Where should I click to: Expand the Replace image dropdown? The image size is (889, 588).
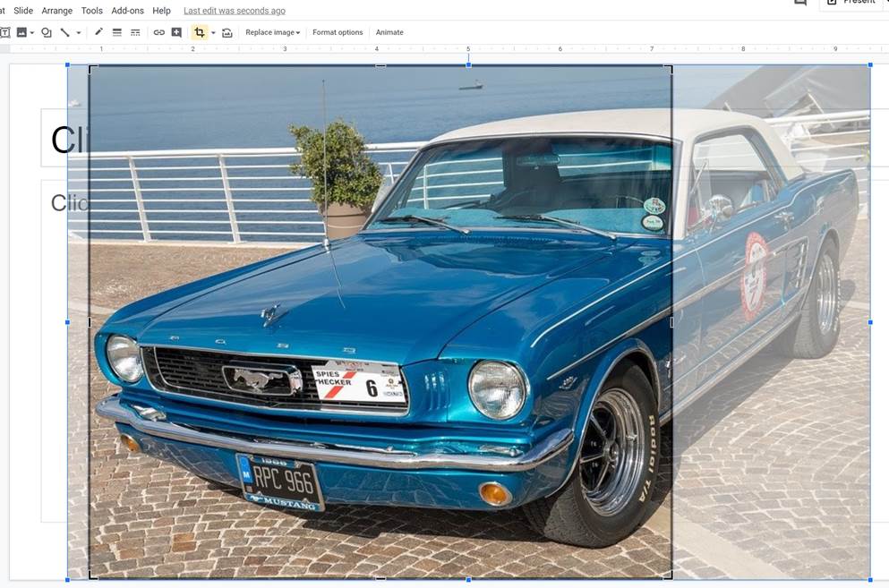(x=272, y=32)
